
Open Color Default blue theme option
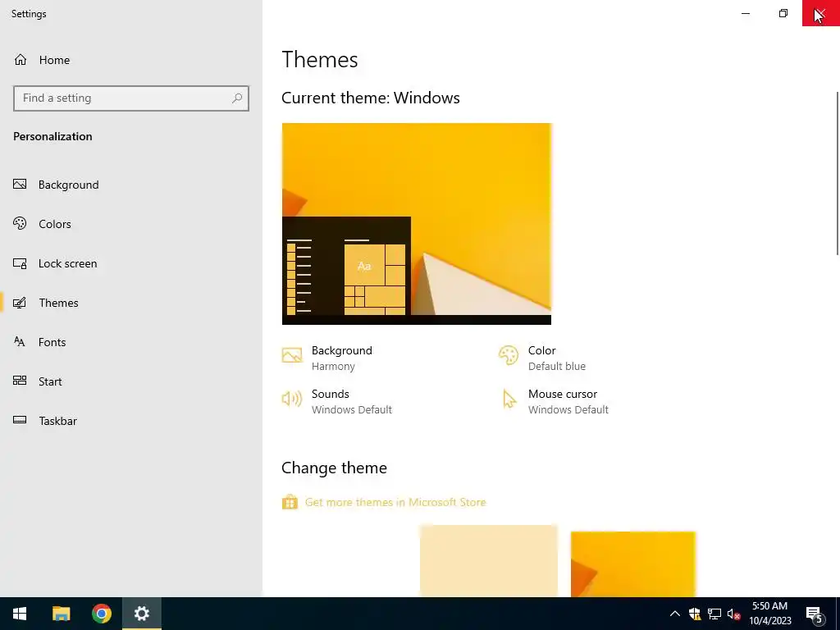pyautogui.click(x=557, y=358)
